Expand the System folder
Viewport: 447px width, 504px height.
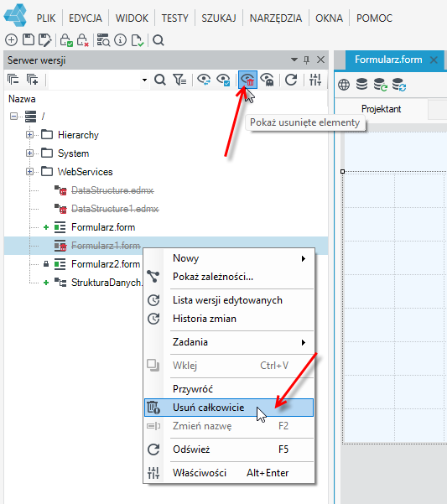pyautogui.click(x=29, y=153)
